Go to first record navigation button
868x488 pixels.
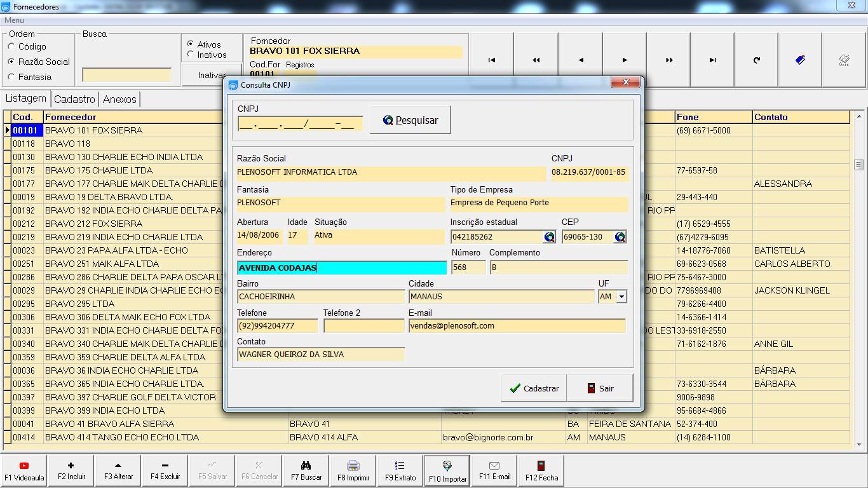[491, 60]
